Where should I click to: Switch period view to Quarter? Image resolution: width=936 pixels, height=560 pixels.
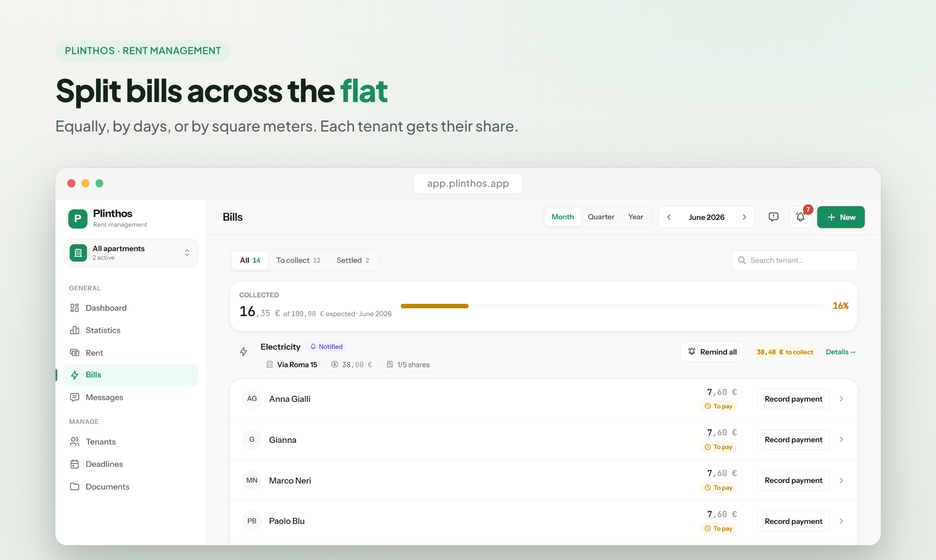[x=601, y=217]
